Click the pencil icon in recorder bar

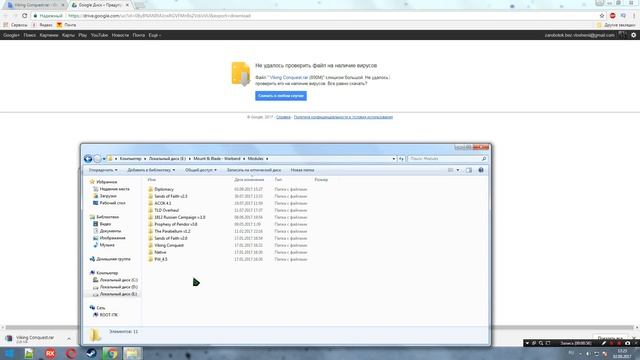click(604, 343)
